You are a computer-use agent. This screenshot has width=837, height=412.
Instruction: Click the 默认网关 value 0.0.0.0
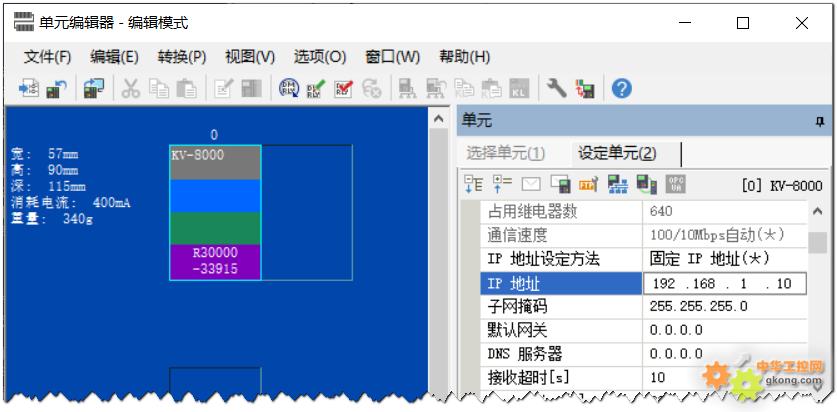(725, 330)
